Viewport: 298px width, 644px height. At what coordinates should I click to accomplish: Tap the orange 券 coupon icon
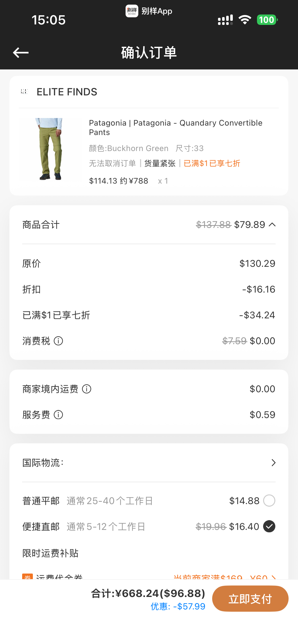tap(28, 577)
